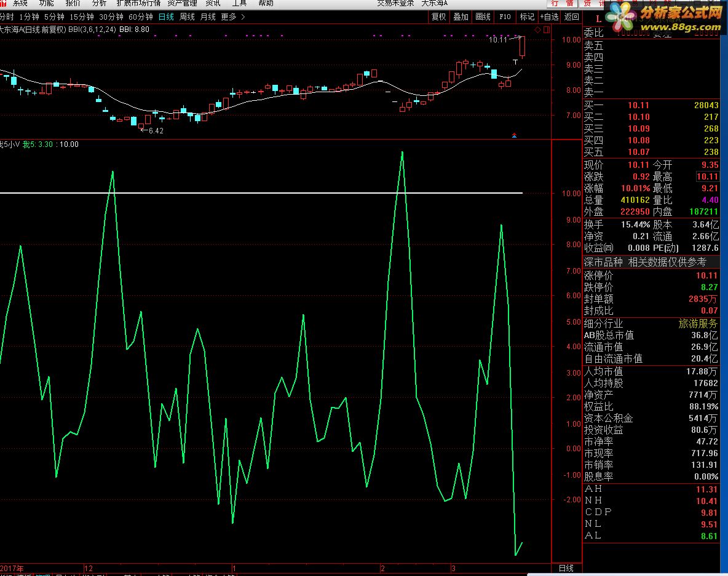
Task: Add stock via +自选 button
Action: coord(549,17)
